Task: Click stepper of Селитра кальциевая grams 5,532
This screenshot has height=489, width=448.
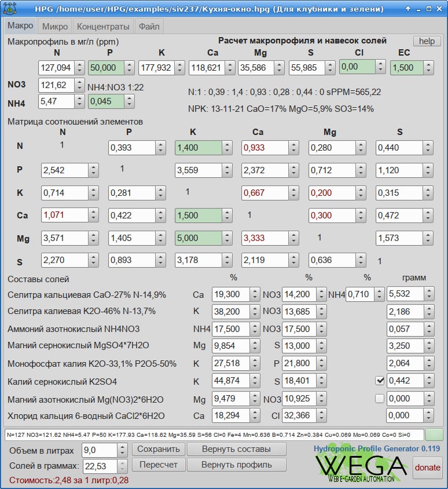Action: (429, 294)
